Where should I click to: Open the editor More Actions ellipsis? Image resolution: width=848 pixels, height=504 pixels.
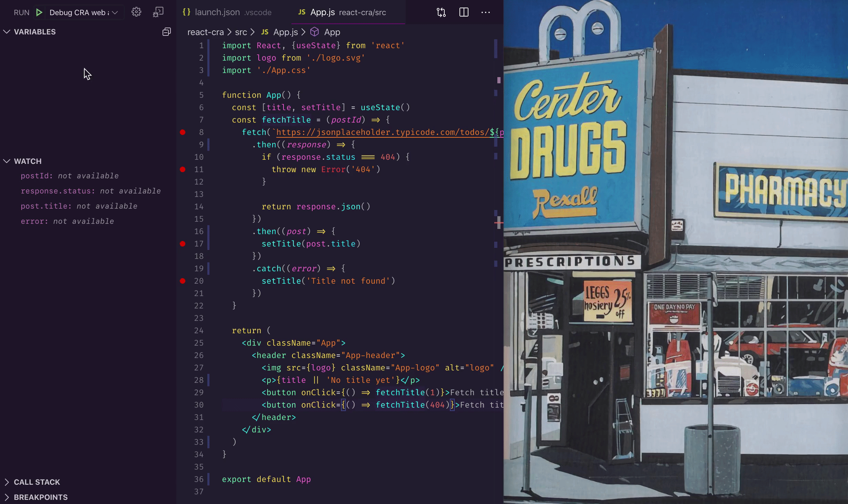click(x=486, y=12)
